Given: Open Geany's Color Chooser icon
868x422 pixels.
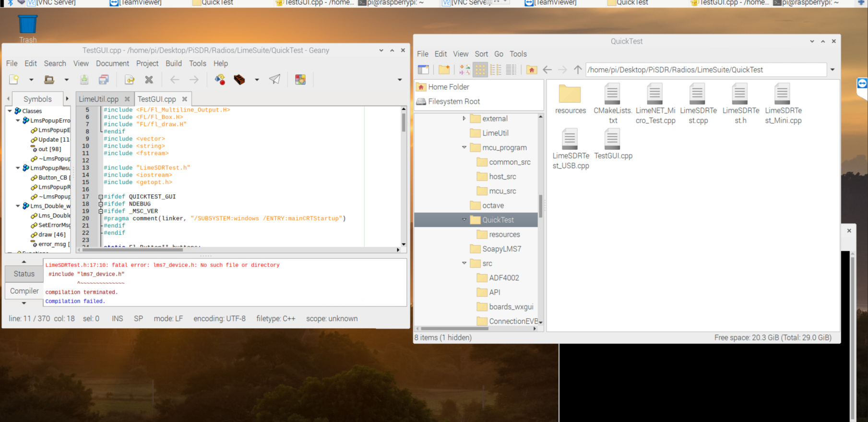Looking at the screenshot, I should point(300,80).
